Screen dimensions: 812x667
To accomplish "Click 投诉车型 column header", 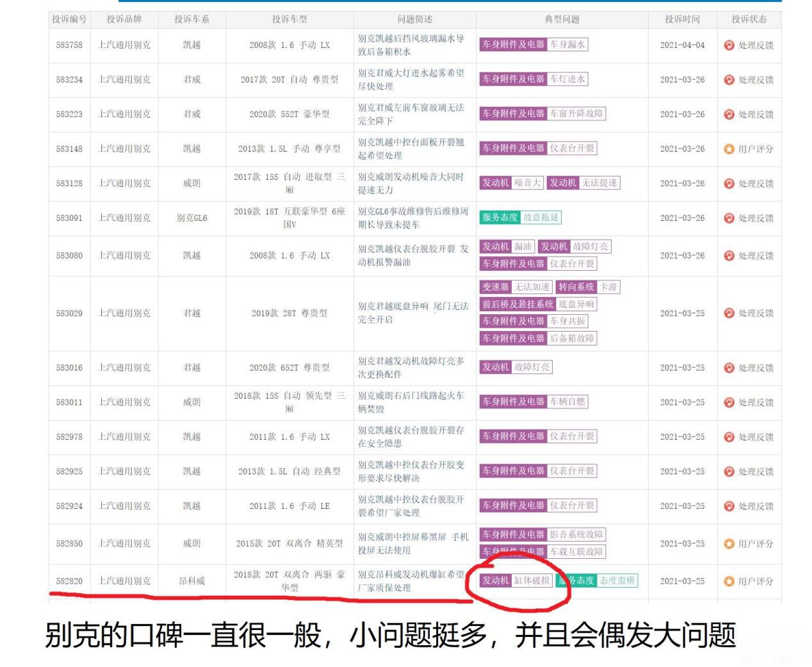I will pyautogui.click(x=289, y=19).
